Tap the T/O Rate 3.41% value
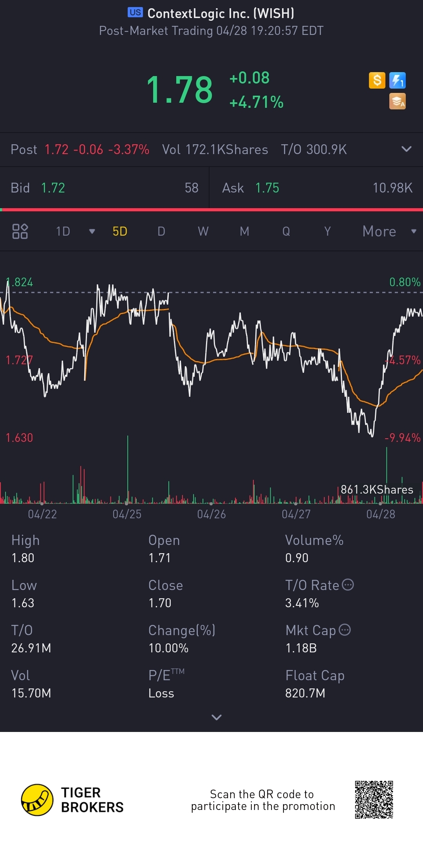423x868 pixels. point(302,603)
